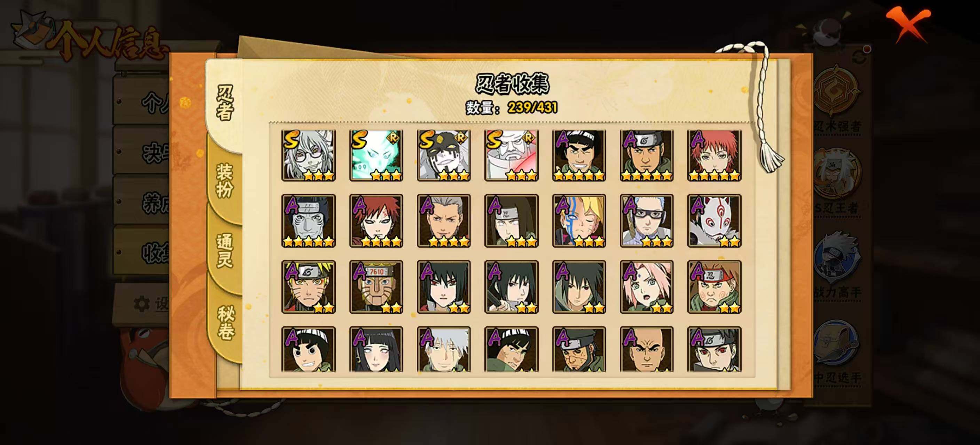Select the glowing cyan S-rank ninja card
This screenshot has height=445, width=980.
coord(376,155)
